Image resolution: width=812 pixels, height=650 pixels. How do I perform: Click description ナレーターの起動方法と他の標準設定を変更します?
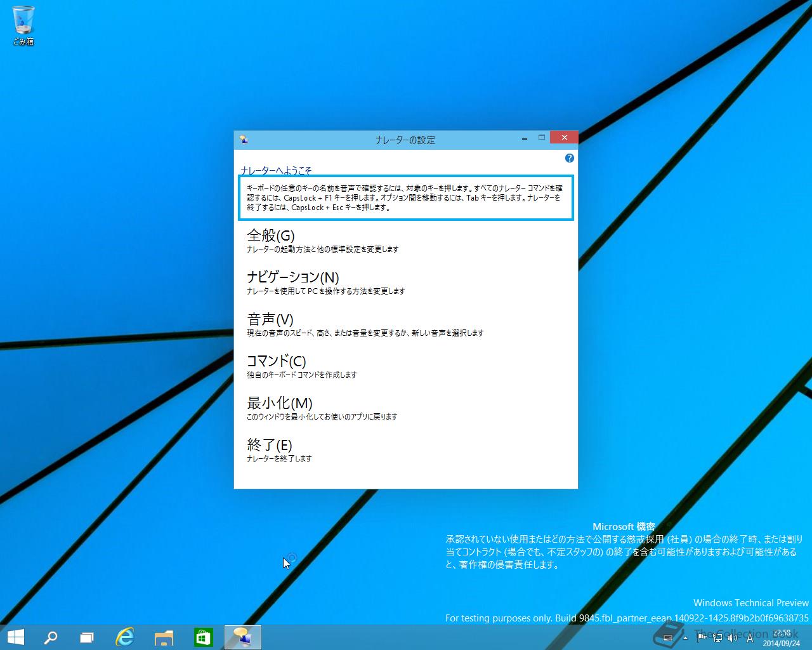tap(322, 249)
